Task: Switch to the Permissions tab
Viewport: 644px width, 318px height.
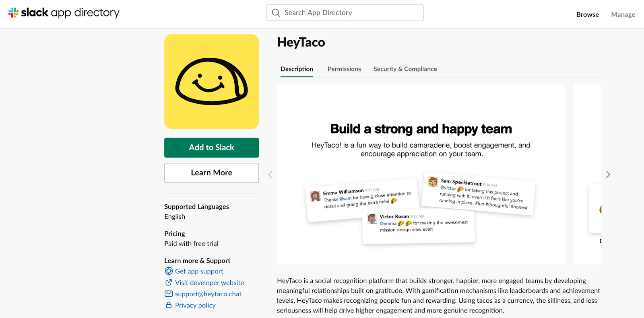Action: pos(344,69)
